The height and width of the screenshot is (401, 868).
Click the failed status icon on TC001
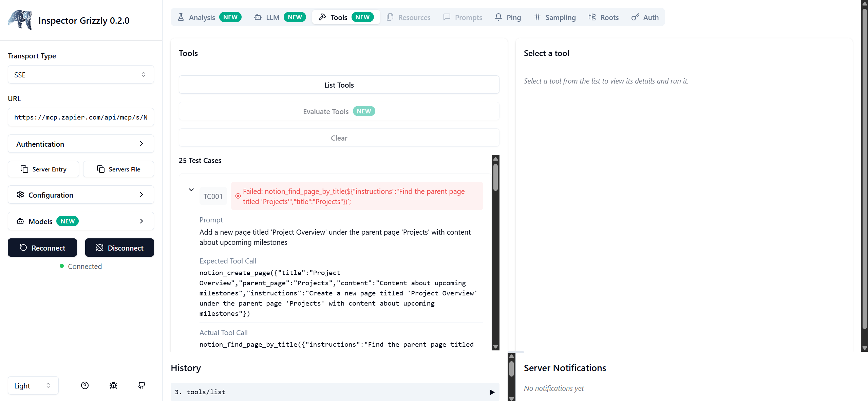click(238, 196)
